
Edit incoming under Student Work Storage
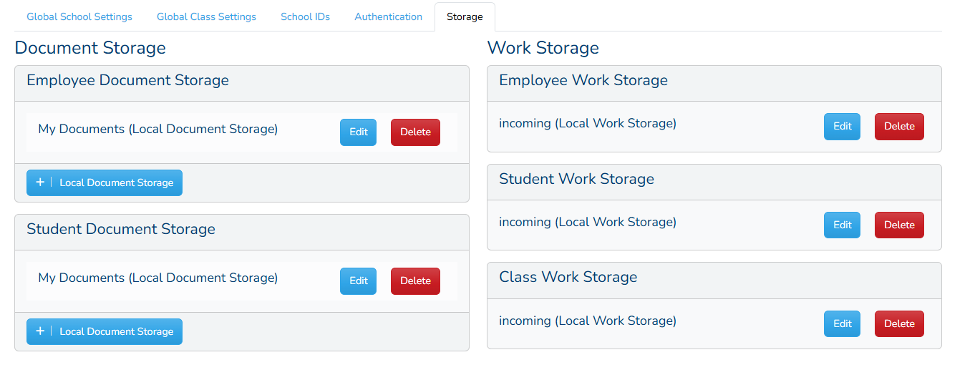point(842,225)
